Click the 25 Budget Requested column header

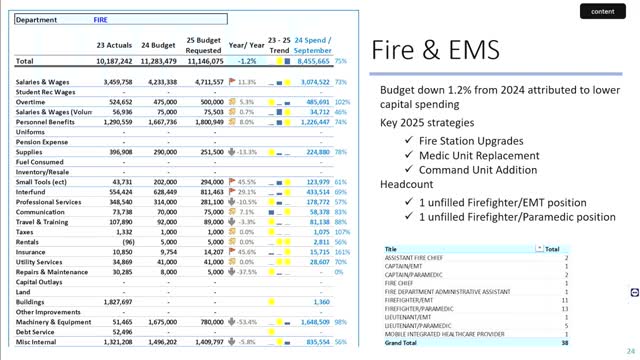[x=203, y=45]
